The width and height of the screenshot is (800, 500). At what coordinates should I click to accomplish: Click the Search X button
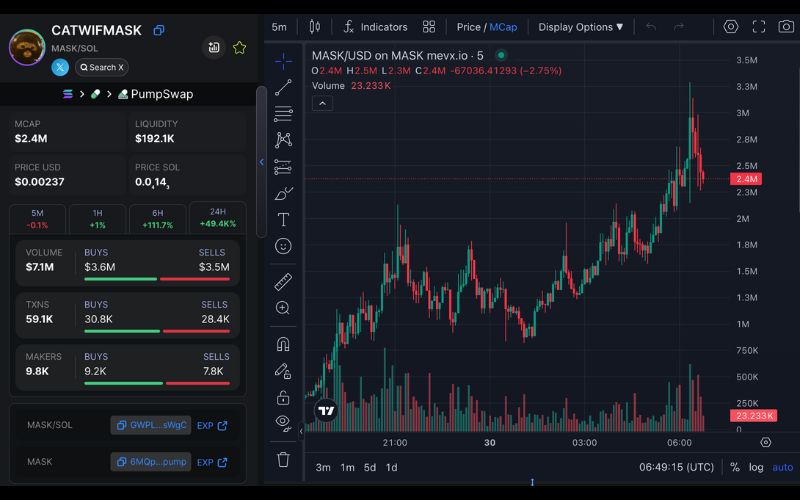click(x=102, y=67)
